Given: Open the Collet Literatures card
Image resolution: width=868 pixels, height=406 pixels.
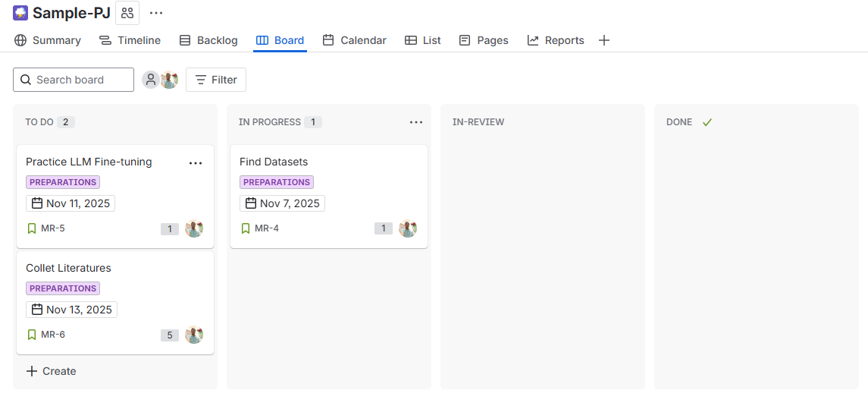Looking at the screenshot, I should [x=68, y=268].
